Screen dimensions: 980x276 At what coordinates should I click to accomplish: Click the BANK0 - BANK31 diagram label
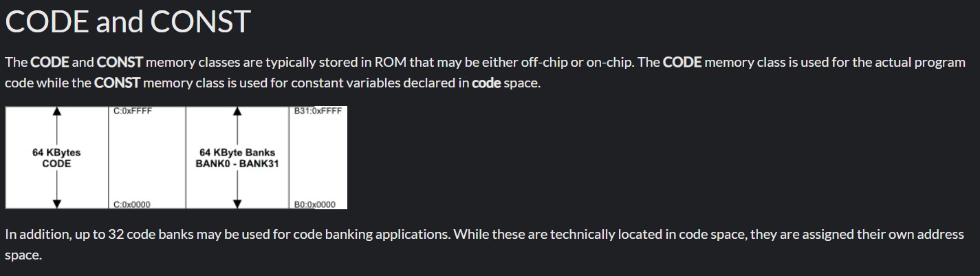coord(237,164)
